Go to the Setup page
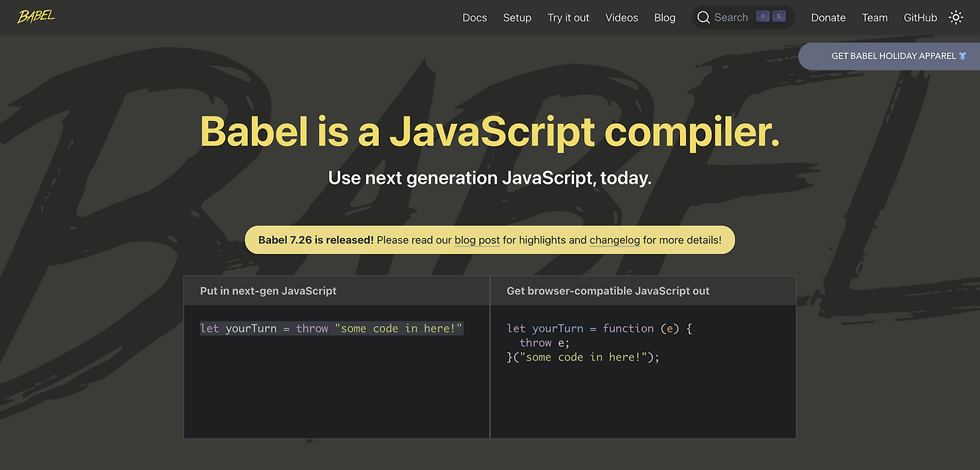This screenshot has width=980, height=470. (x=517, y=18)
